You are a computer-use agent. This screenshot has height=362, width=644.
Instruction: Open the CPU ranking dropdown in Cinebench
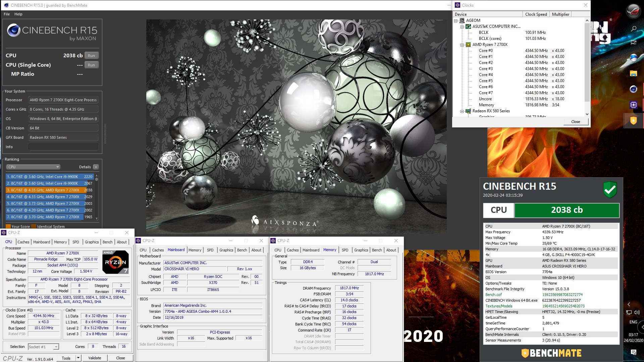pos(33,167)
